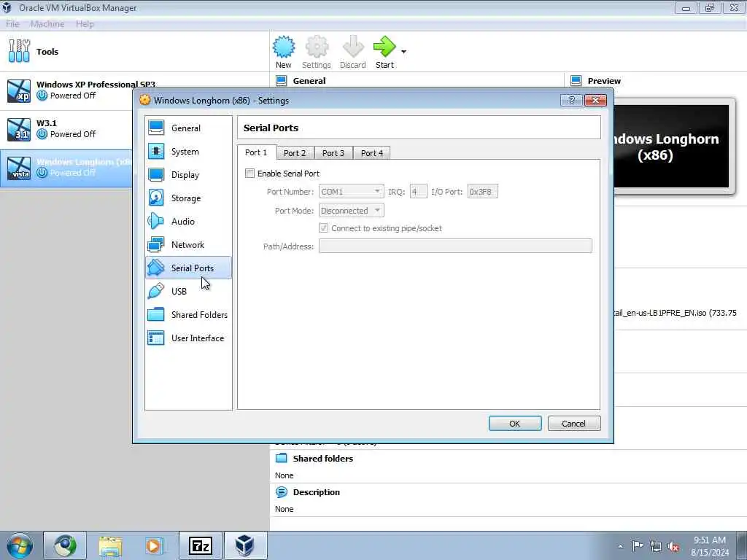Screen dimensions: 747x560
Task: Select Windows XP Professional SP3 machine
Action: tap(66, 90)
